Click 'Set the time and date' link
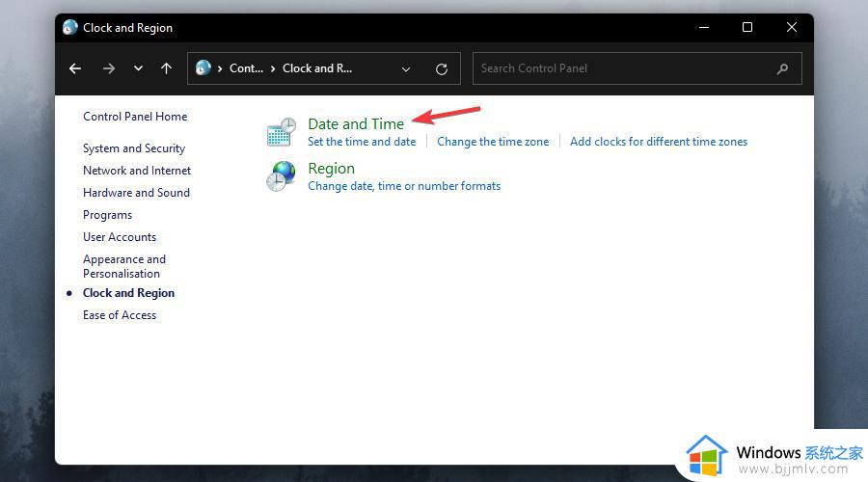868x482 pixels. coord(362,142)
